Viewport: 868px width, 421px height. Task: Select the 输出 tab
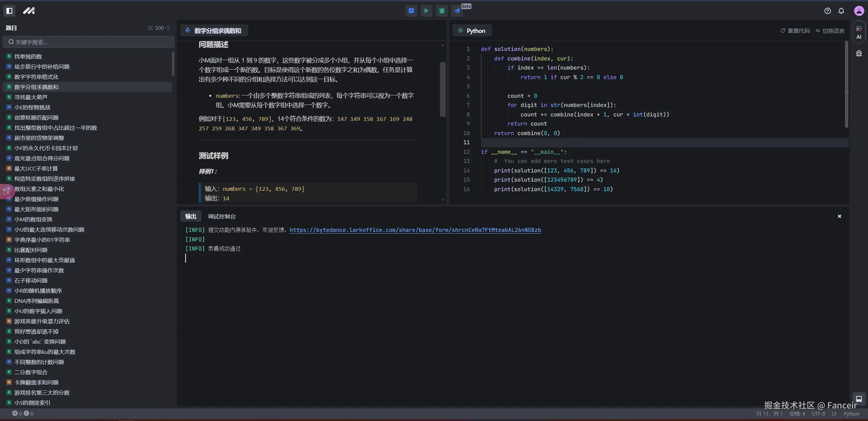pos(191,216)
